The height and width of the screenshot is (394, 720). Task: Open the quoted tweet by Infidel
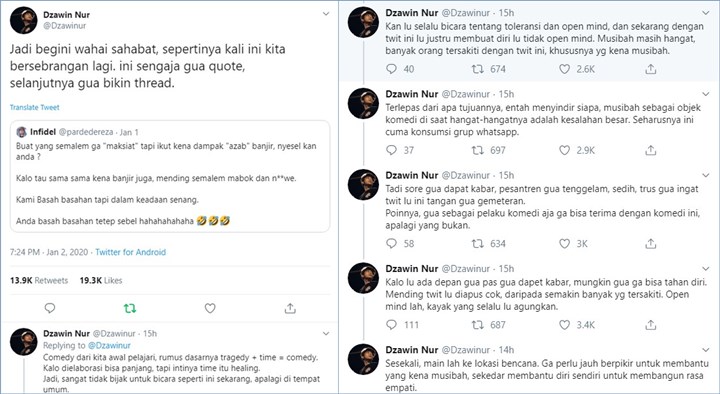point(170,176)
